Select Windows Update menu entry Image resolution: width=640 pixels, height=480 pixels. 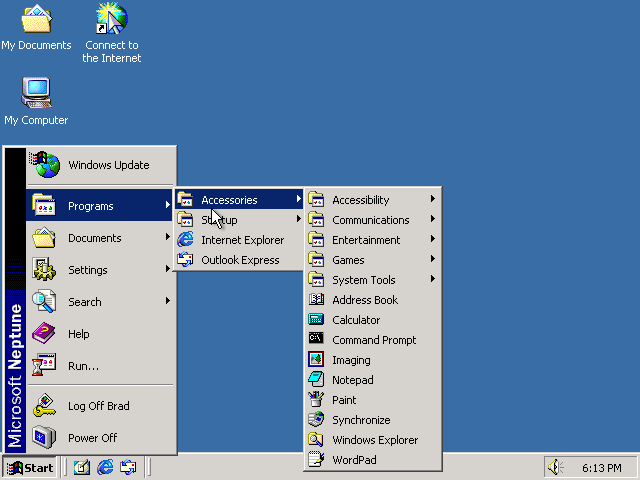pos(101,165)
